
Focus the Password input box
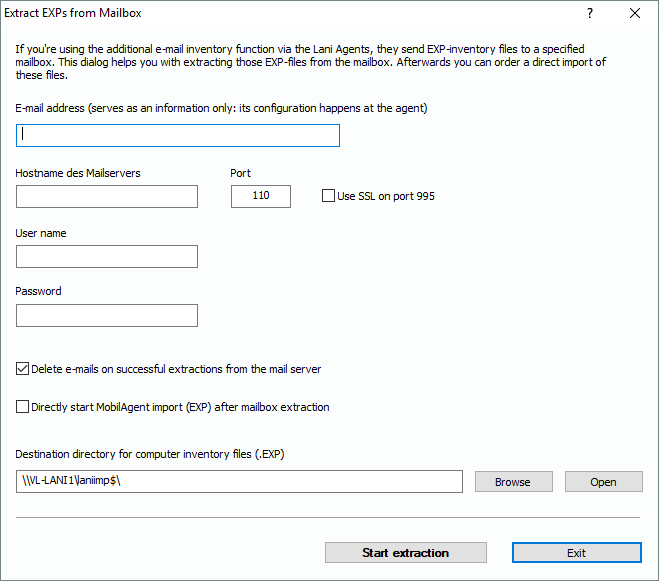pos(107,316)
